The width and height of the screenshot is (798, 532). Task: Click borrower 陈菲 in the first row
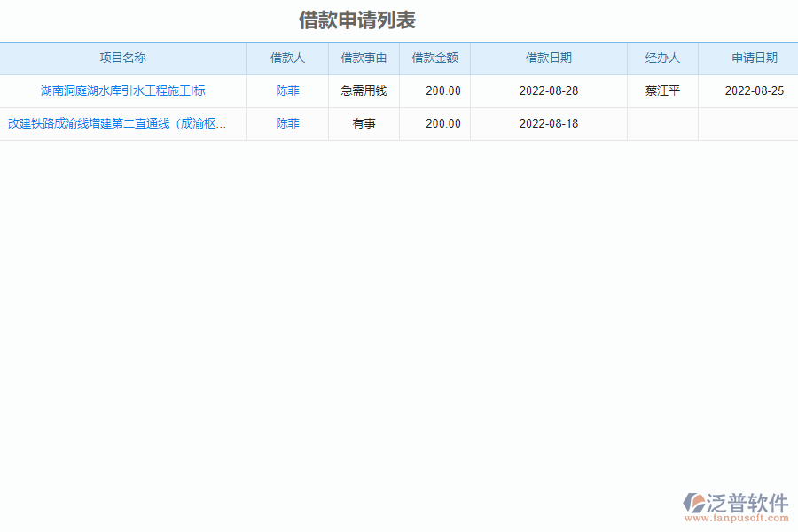pos(286,90)
